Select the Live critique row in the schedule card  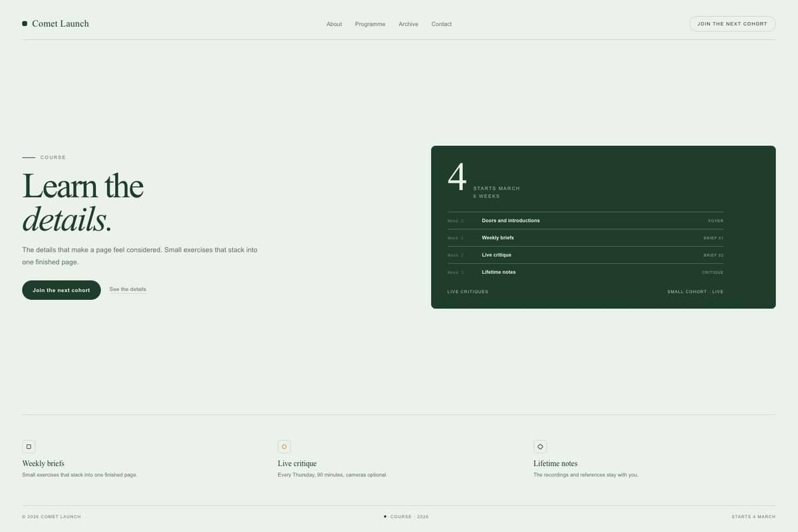pos(585,255)
